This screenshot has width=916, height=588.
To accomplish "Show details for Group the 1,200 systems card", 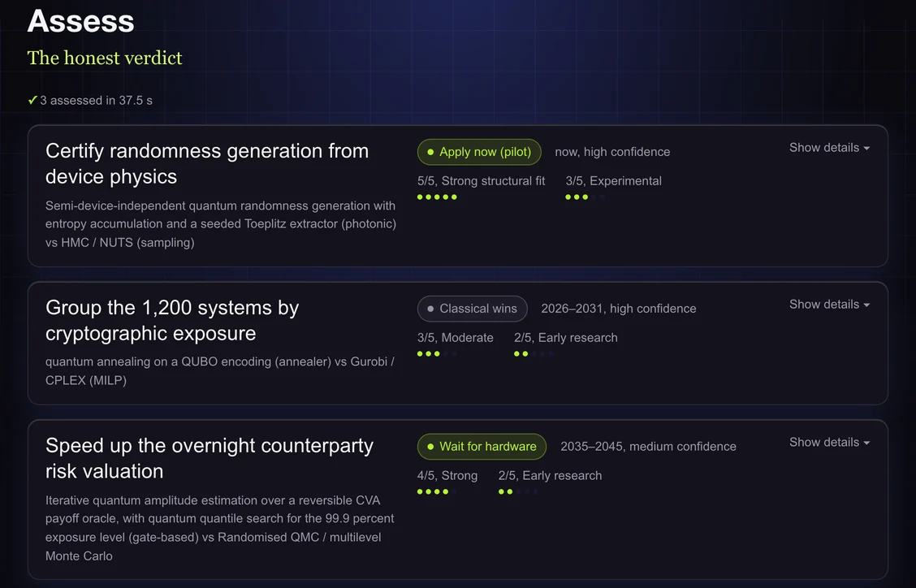I will click(830, 305).
